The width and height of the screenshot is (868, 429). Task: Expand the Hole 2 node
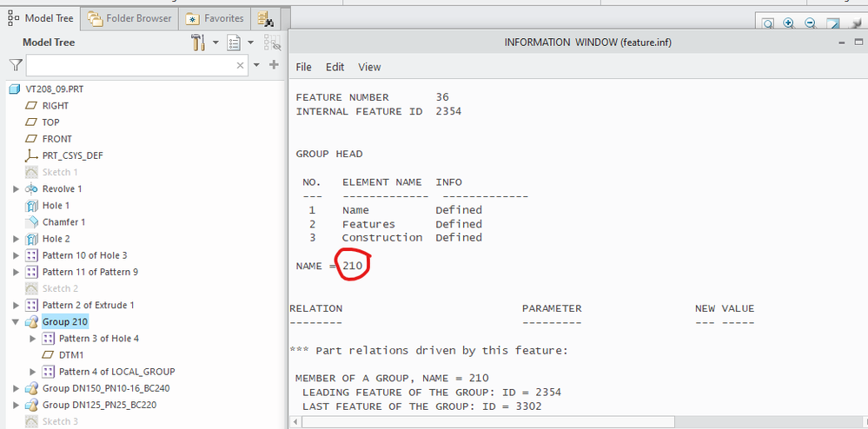pos(16,239)
